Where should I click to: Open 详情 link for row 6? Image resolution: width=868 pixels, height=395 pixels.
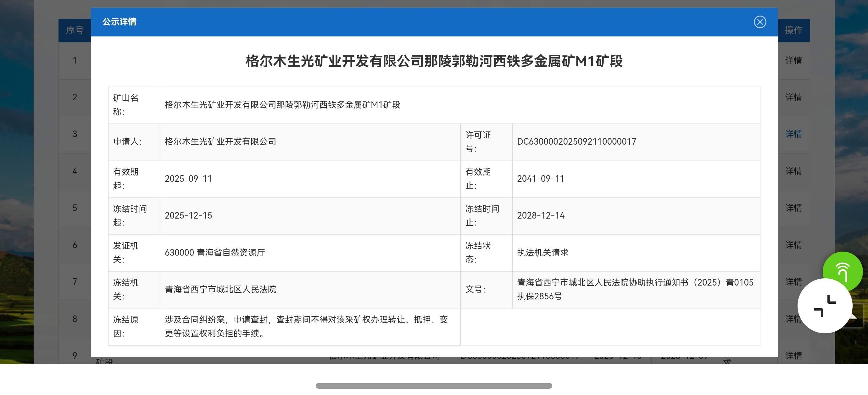tap(793, 245)
